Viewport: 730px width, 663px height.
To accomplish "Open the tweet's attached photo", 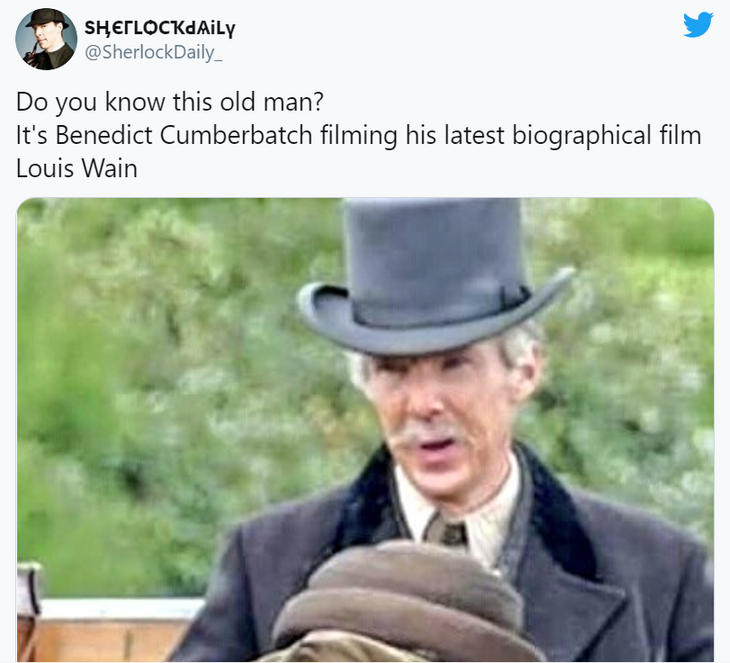I will tap(365, 429).
